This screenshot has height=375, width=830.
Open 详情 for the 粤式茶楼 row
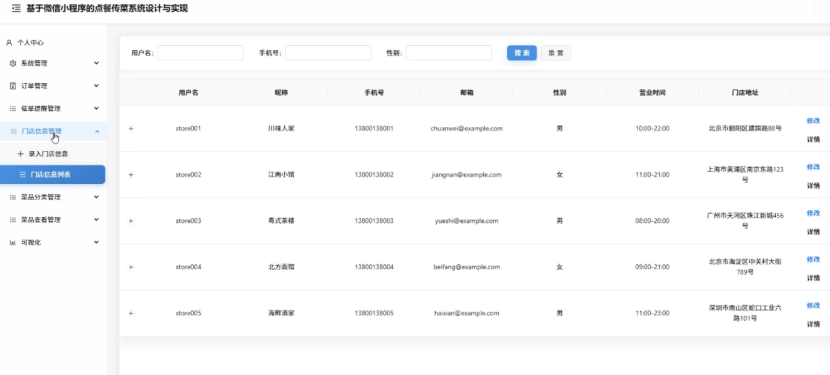coord(813,232)
